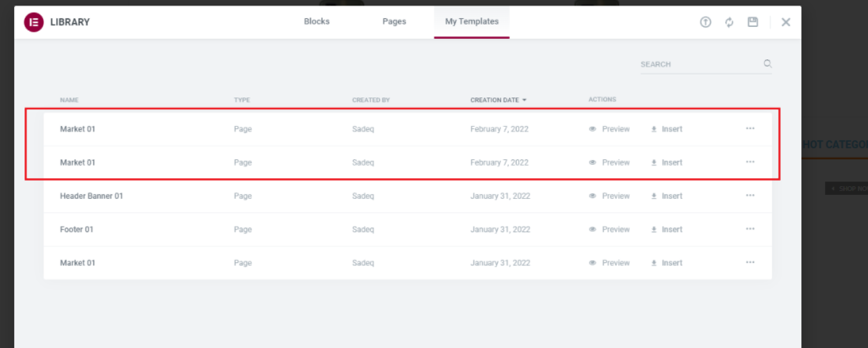Click the search magnifier icon
Viewport: 868px width, 348px height.
point(768,63)
